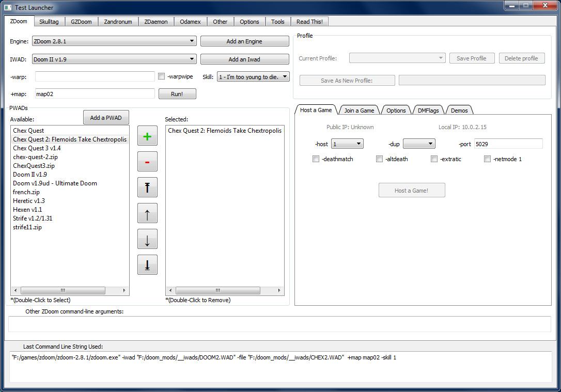Select the ZDaemon tab
This screenshot has height=392, width=561.
pos(156,22)
